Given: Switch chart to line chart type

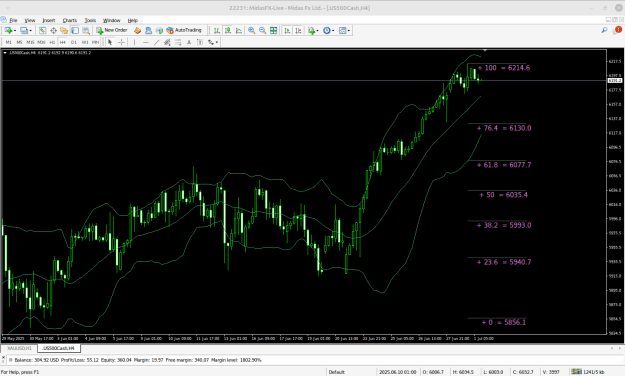Looking at the screenshot, I should click(x=238, y=30).
